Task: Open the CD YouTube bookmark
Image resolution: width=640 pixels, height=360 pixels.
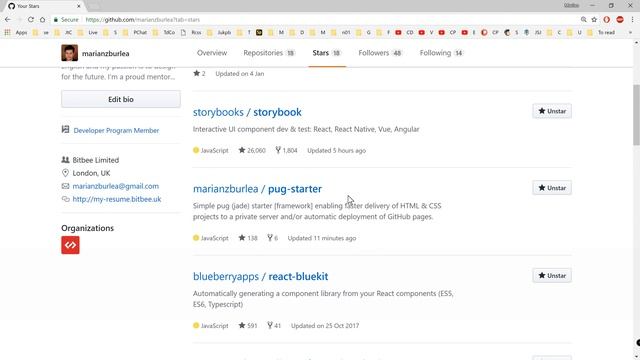Action: click(x=404, y=32)
